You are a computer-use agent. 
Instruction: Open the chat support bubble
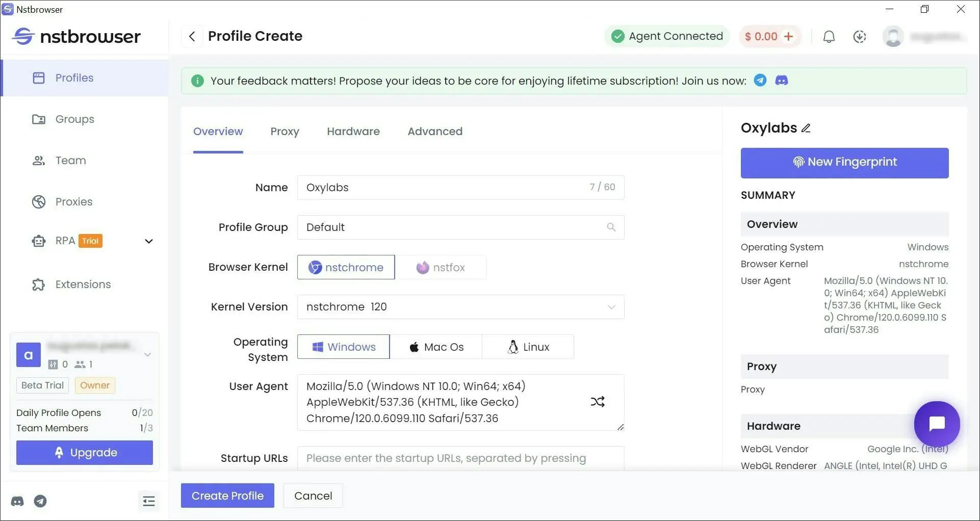coord(937,424)
